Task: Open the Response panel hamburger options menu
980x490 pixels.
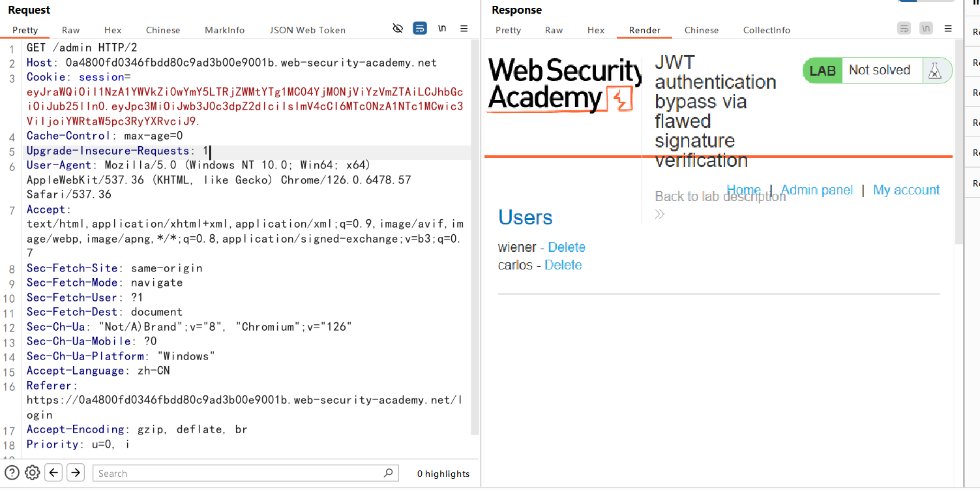Action: (x=948, y=29)
